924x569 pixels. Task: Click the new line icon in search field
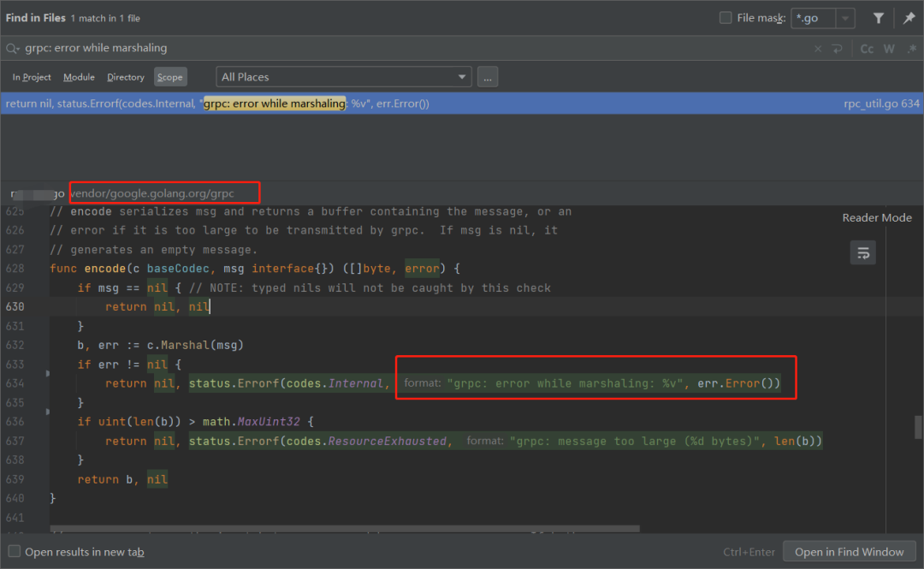click(838, 49)
